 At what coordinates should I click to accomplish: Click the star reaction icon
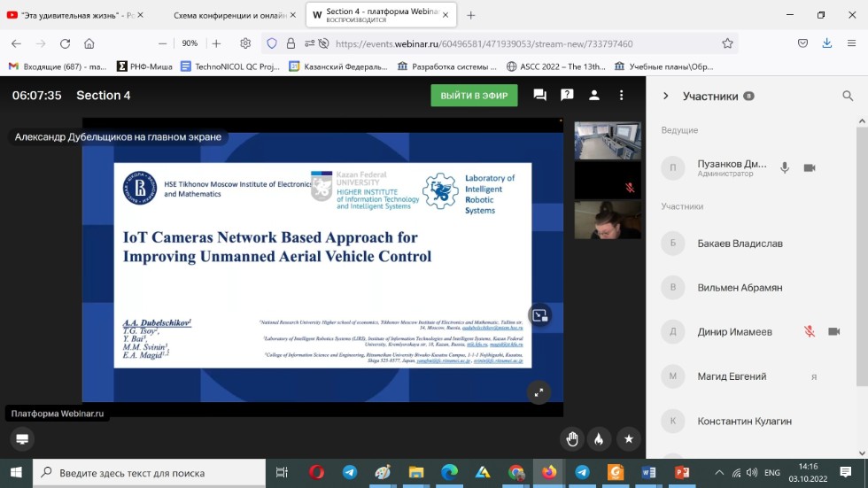pos(628,438)
